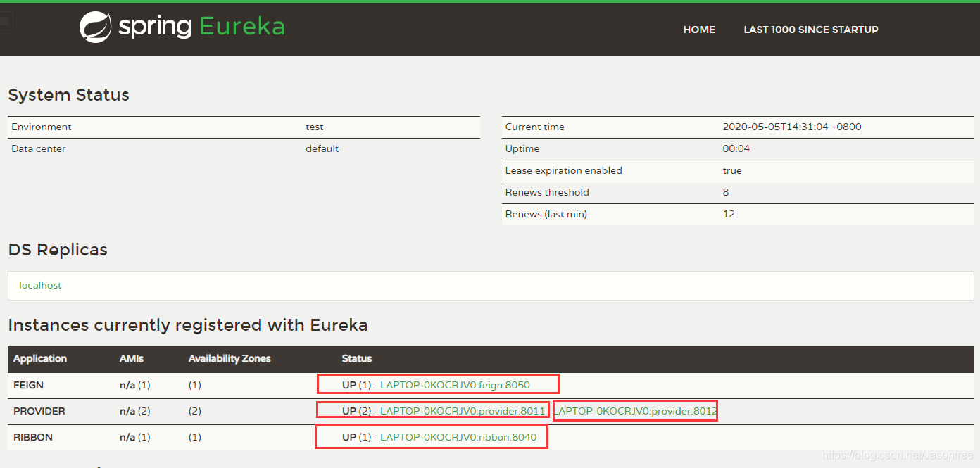Select the Application column header
This screenshot has width=980, height=468.
(x=40, y=359)
